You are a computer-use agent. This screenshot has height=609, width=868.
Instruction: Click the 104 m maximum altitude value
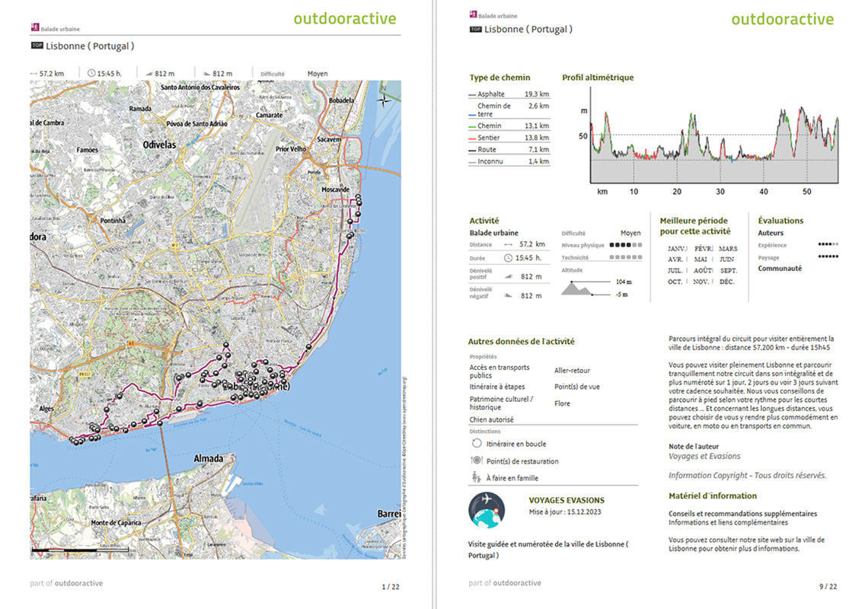(624, 282)
